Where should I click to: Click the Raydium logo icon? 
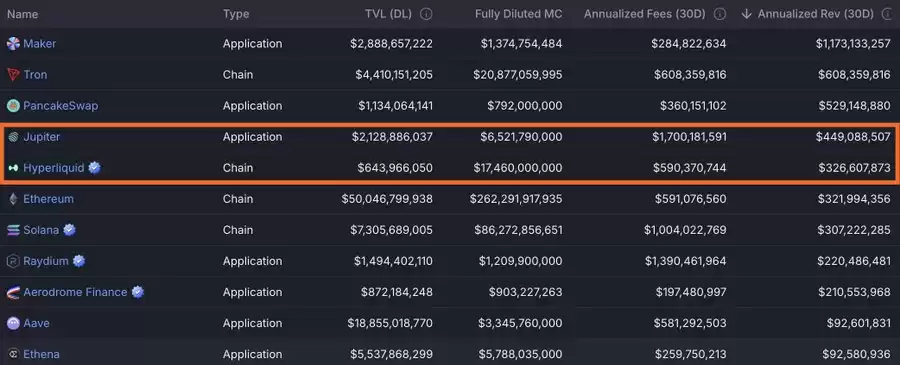[13, 261]
